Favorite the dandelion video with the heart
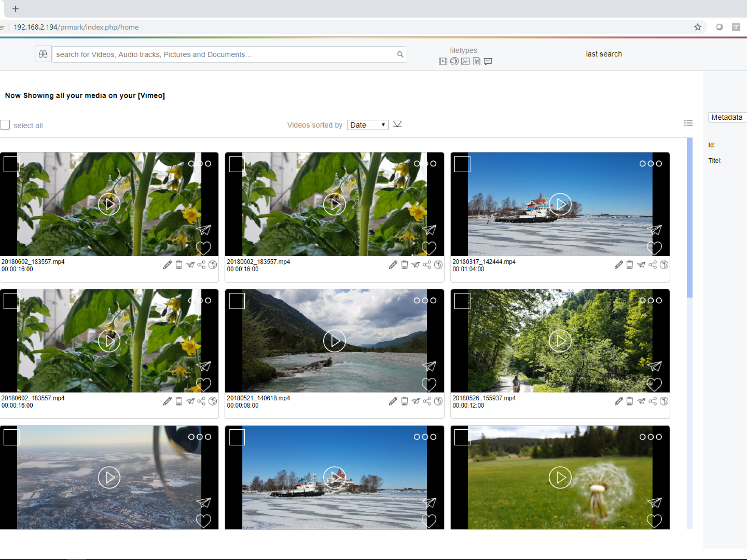 pos(654,521)
